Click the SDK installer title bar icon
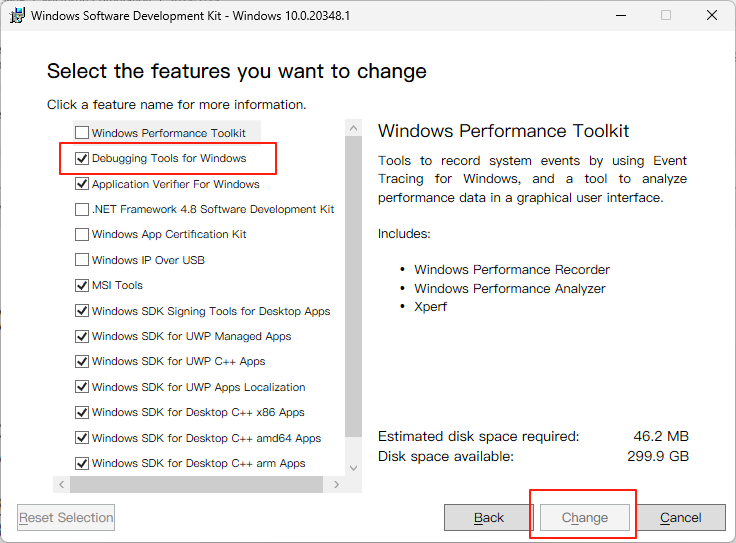The height and width of the screenshot is (543, 736). 16,15
